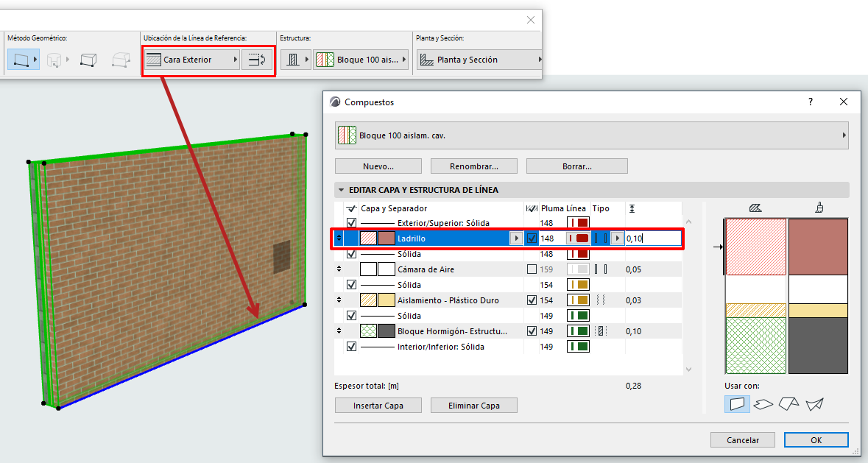This screenshot has width=868, height=463.
Task: Open the wall structure type selector
Action: [296, 60]
